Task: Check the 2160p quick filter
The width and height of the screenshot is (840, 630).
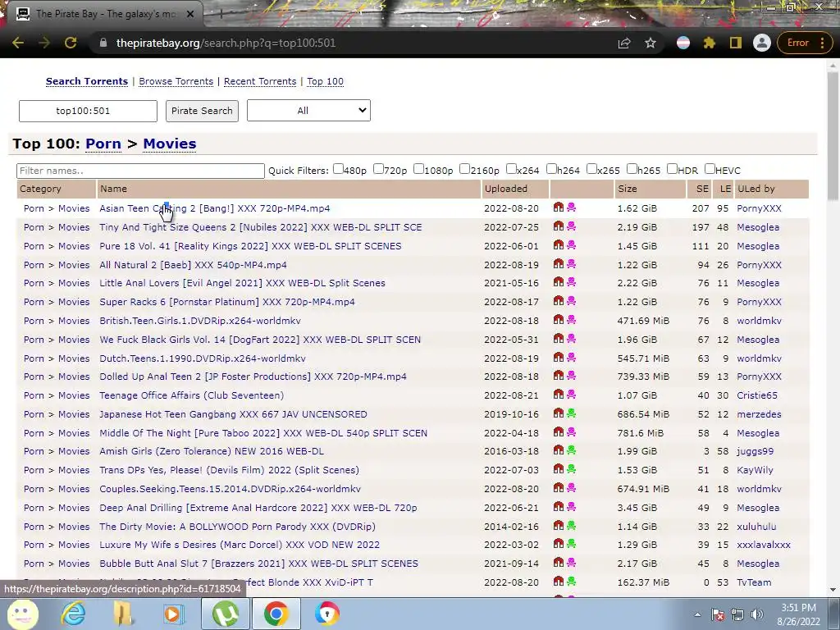Action: tap(465, 169)
